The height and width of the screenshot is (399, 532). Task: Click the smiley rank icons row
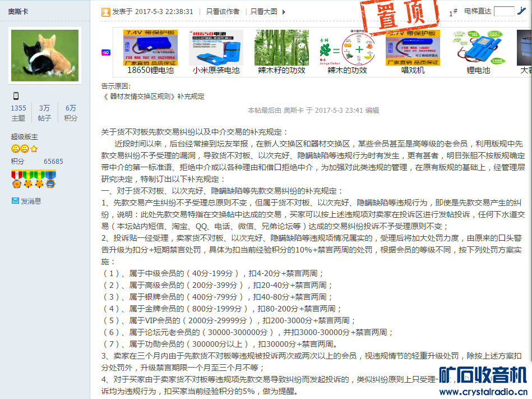[25, 149]
